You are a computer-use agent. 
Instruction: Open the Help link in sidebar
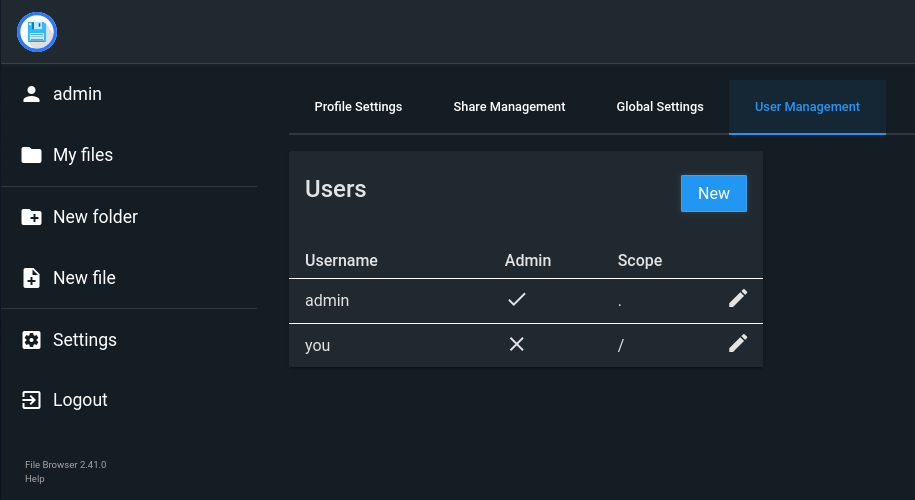tap(35, 479)
